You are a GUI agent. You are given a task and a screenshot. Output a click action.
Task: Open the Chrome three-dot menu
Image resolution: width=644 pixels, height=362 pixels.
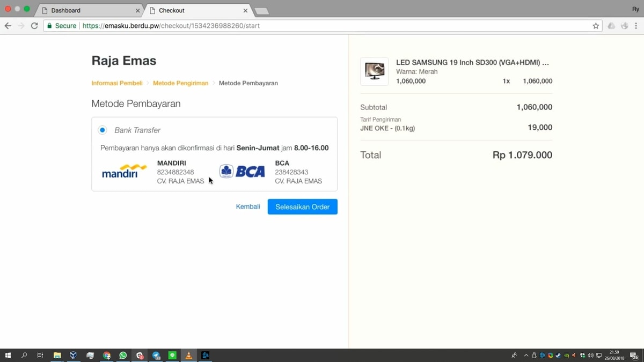[636, 26]
